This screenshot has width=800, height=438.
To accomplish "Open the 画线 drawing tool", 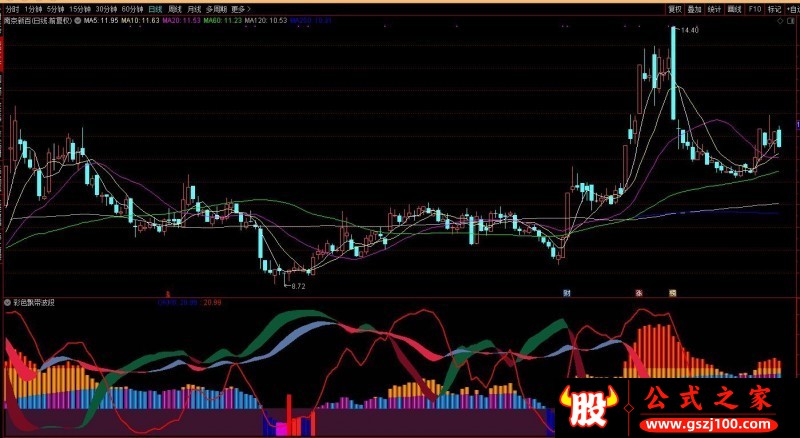I will (734, 9).
